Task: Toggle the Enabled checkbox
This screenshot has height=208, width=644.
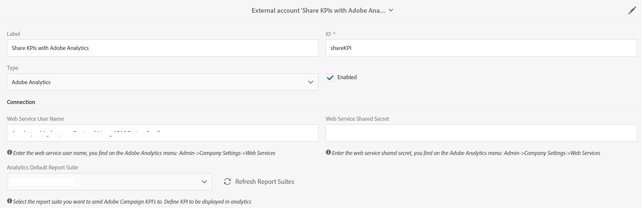Action: point(330,78)
